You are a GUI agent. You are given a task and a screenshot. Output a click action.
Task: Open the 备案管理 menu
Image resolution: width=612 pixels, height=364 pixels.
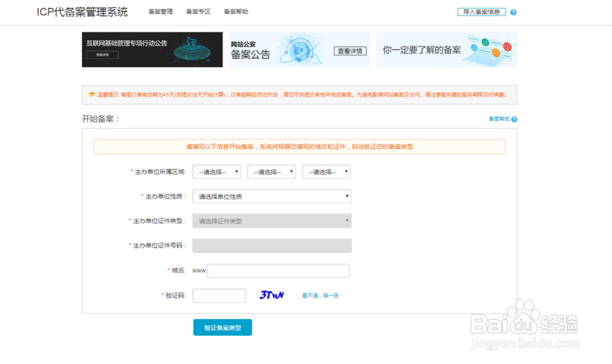coord(160,12)
